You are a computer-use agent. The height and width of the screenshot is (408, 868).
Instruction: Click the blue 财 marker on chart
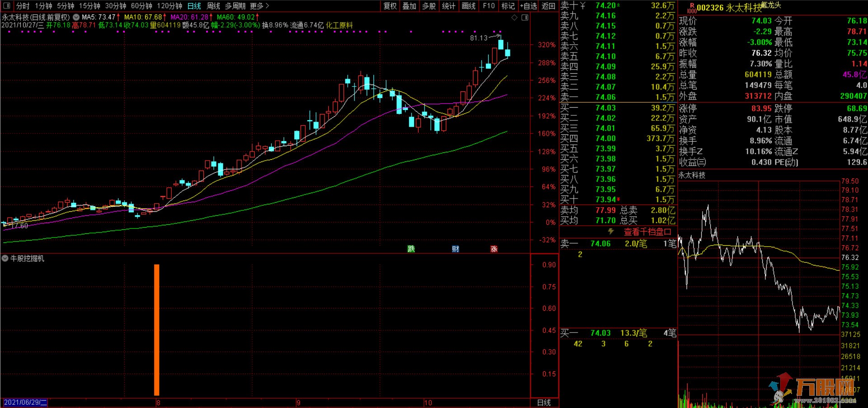pyautogui.click(x=455, y=249)
